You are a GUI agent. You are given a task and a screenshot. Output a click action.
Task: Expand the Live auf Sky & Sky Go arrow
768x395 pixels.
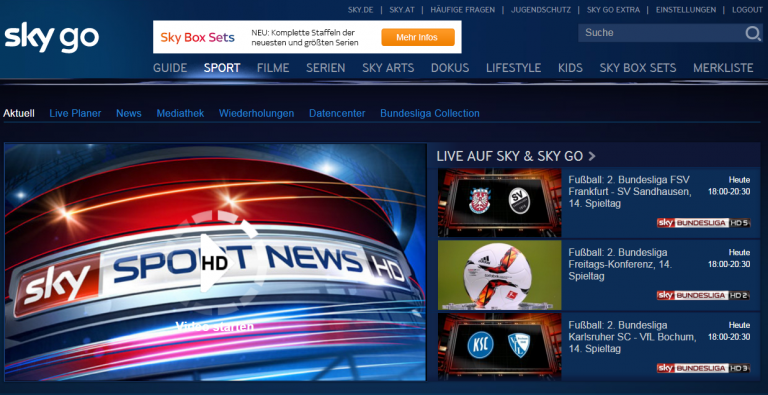pyautogui.click(x=592, y=156)
